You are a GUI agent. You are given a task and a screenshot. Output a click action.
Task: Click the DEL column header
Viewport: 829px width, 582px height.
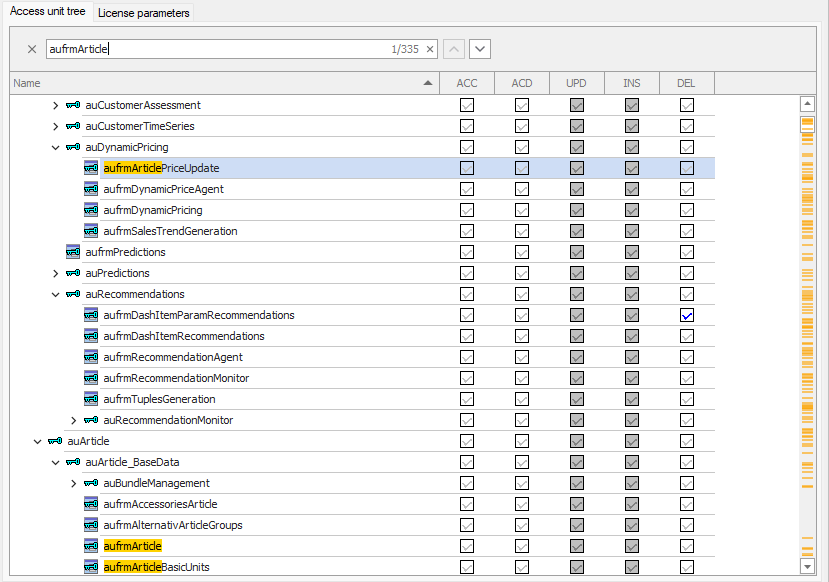[x=686, y=83]
